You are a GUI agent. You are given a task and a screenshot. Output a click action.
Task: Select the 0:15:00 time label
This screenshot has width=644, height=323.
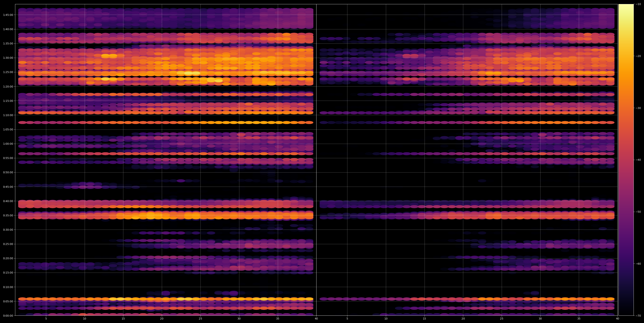tap(8, 273)
